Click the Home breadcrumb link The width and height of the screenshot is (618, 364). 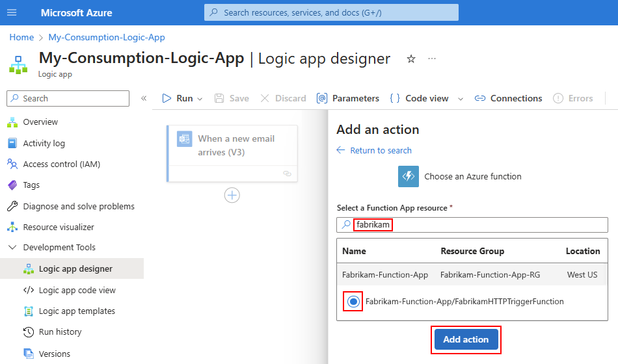21,37
